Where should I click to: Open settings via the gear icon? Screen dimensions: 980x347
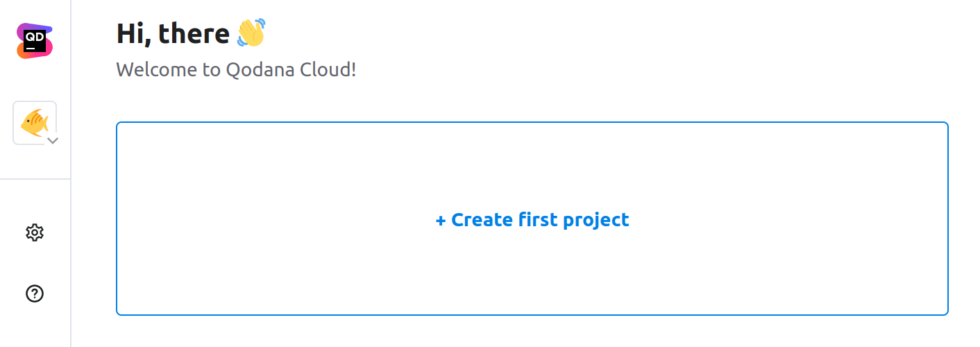point(35,232)
